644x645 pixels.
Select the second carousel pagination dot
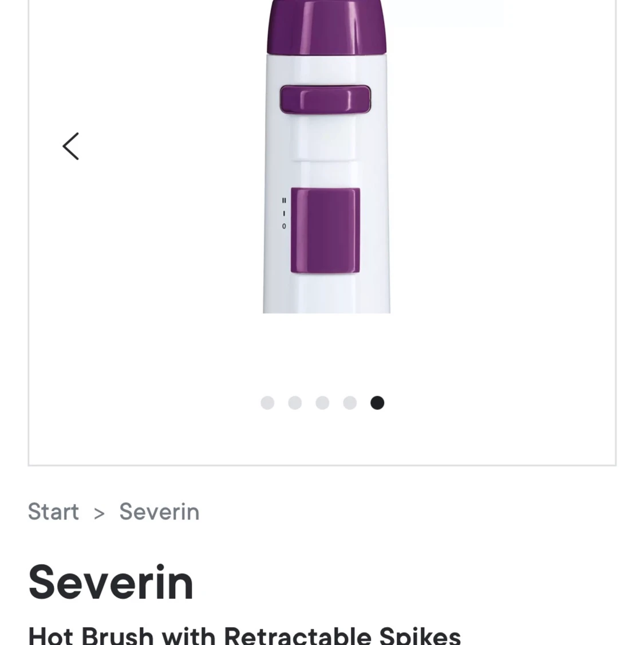click(x=295, y=403)
